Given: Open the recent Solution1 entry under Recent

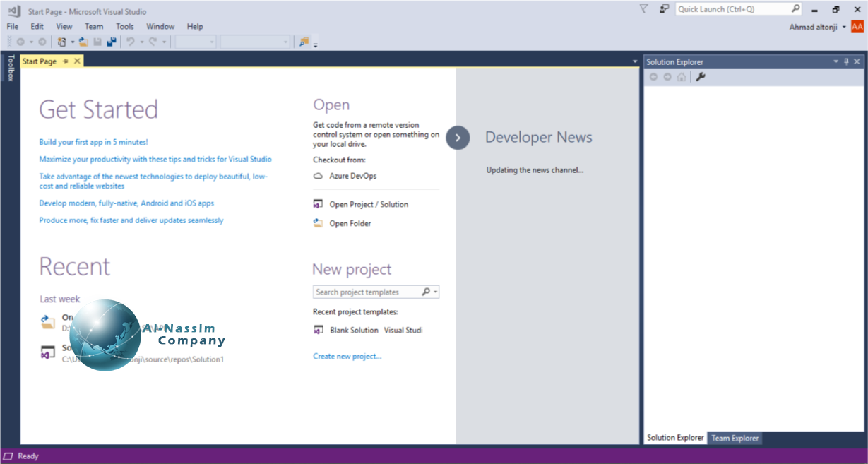Looking at the screenshot, I should [x=132, y=353].
